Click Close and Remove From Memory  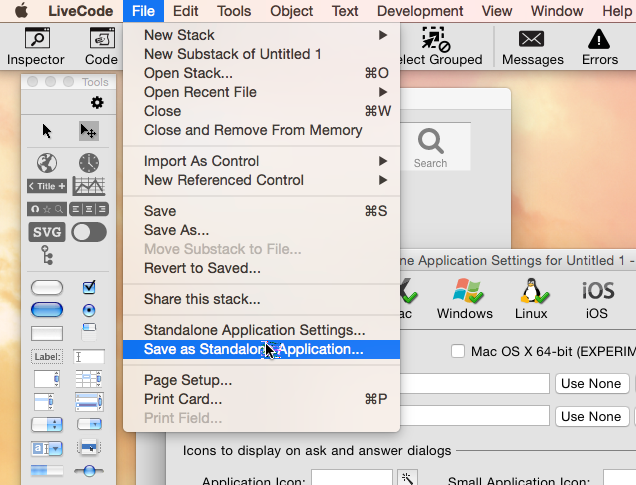[262, 130]
